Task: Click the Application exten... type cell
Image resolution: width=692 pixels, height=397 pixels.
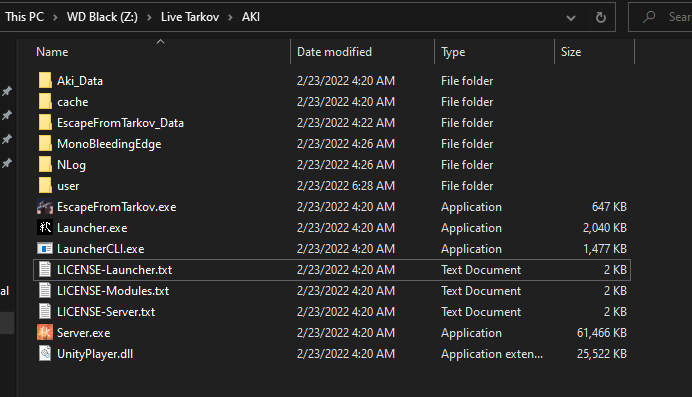Action: (x=492, y=354)
